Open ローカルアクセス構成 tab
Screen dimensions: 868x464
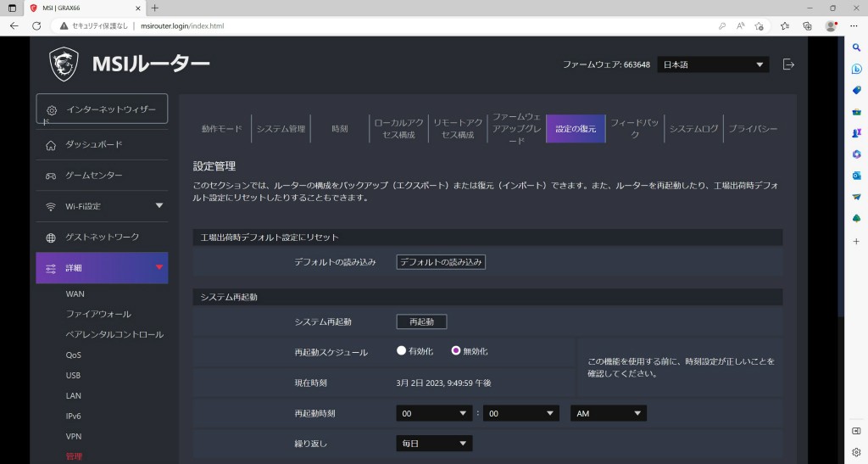(398, 128)
